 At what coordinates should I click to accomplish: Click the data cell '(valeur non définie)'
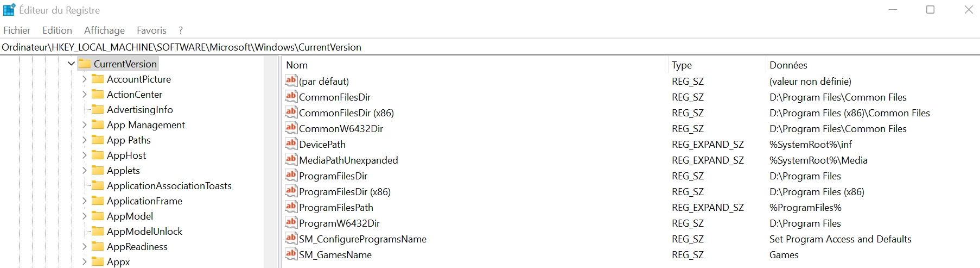pos(810,81)
